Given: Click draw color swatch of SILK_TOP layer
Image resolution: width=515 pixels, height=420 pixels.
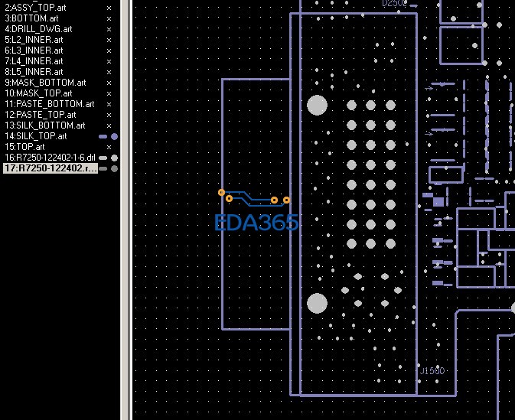Looking at the screenshot, I should point(103,137).
